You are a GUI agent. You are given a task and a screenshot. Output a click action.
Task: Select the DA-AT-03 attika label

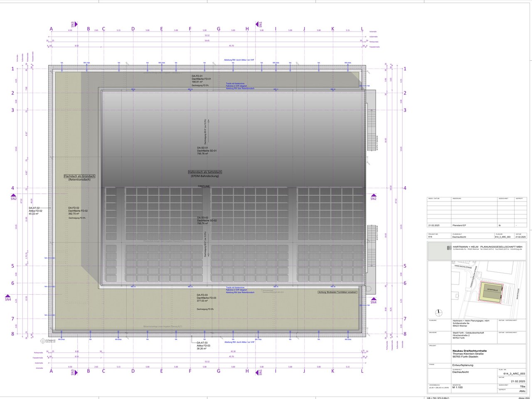click(x=203, y=342)
